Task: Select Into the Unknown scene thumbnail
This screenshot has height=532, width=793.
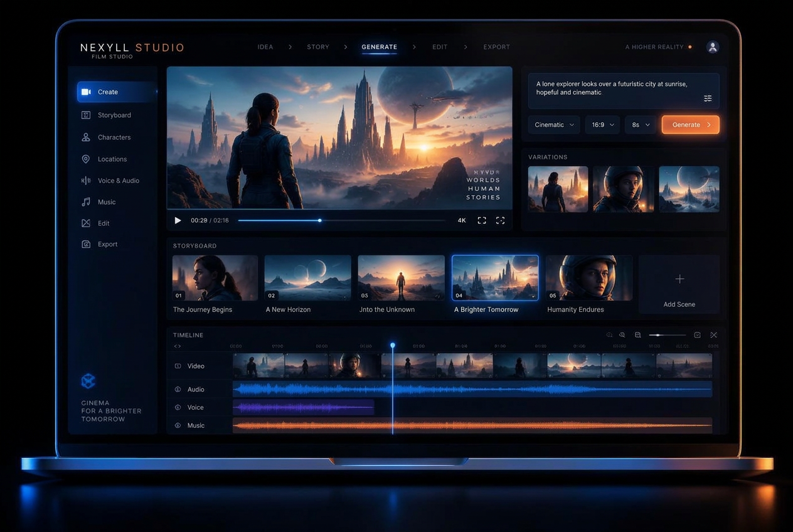Action: [401, 278]
